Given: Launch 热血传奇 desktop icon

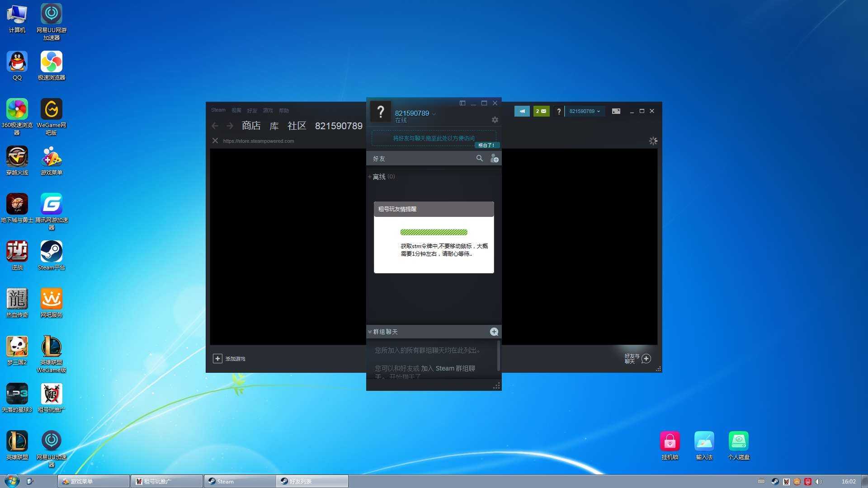Looking at the screenshot, I should (17, 303).
